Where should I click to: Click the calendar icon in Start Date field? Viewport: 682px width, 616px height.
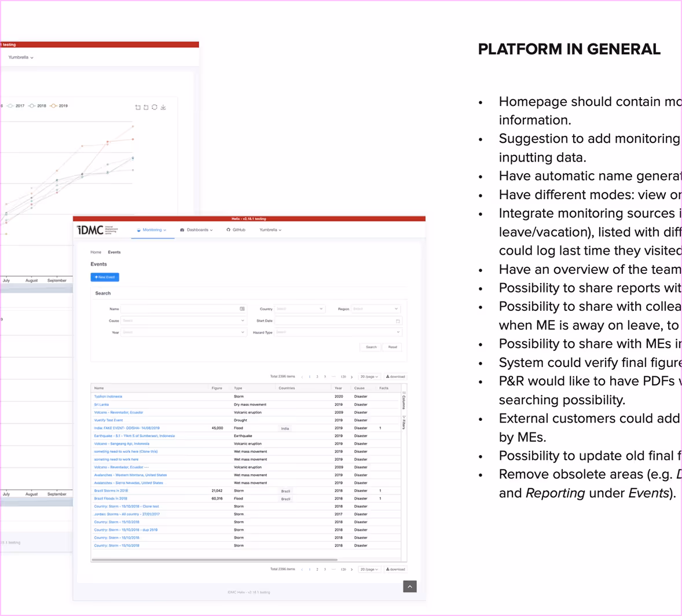coord(398,321)
